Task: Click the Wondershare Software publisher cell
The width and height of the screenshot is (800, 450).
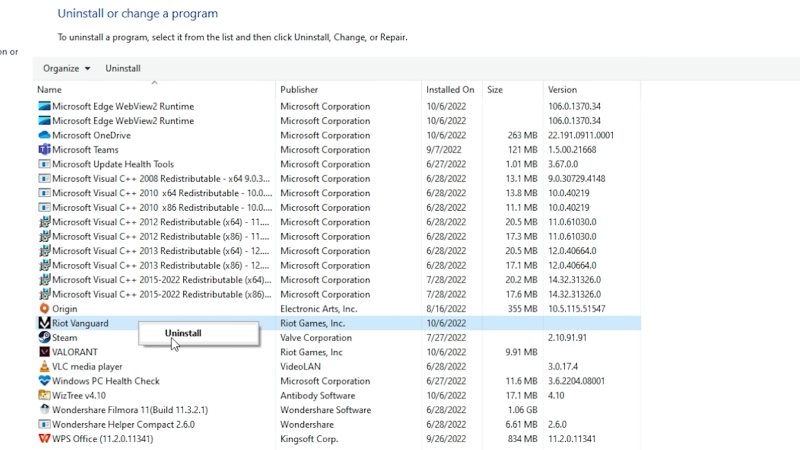Action: click(326, 410)
